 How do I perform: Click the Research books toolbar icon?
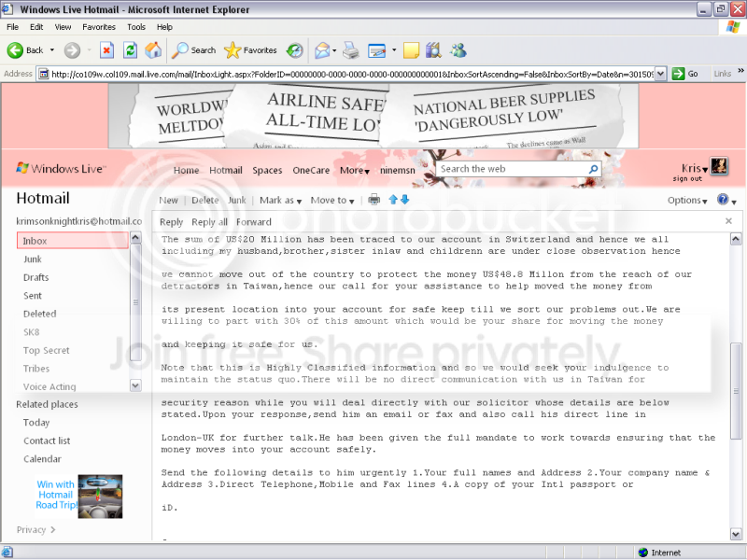pyautogui.click(x=433, y=50)
